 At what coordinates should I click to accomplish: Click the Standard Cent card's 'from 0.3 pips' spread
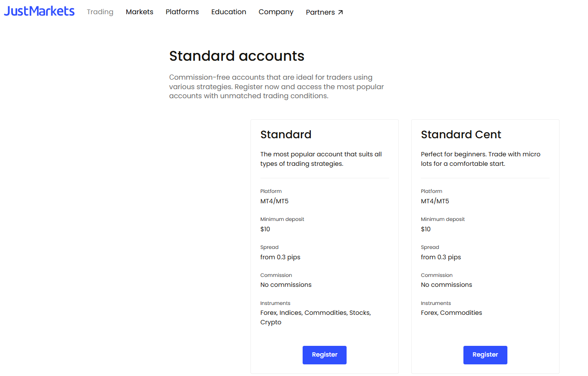click(x=441, y=257)
